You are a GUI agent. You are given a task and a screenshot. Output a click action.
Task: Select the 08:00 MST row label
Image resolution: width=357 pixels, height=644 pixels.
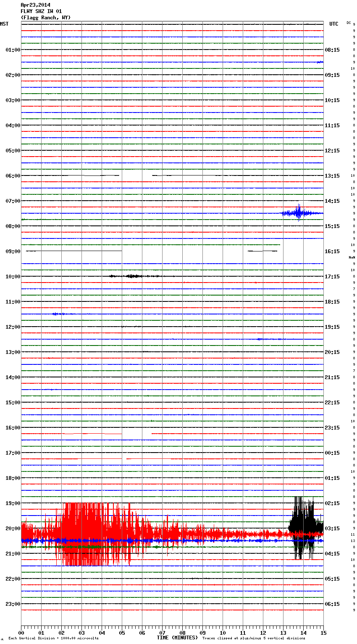13,226
